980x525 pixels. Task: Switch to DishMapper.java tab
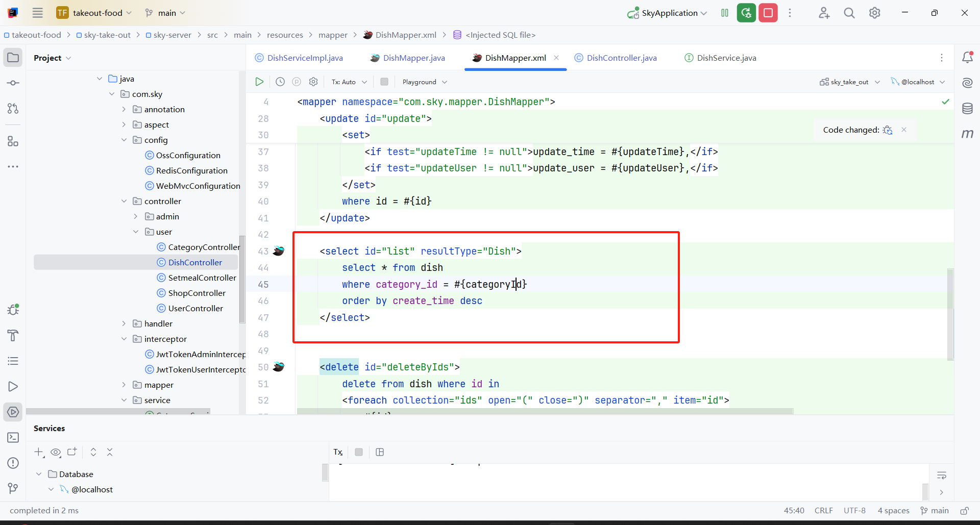click(x=408, y=58)
